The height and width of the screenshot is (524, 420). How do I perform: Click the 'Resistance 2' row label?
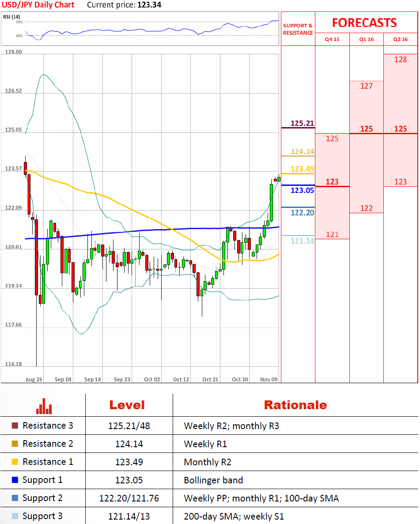(48, 444)
